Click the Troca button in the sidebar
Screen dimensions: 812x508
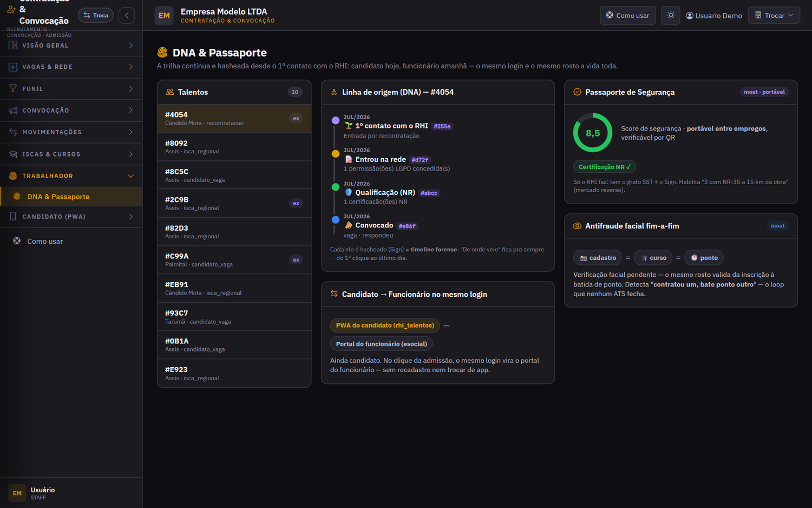click(x=96, y=15)
